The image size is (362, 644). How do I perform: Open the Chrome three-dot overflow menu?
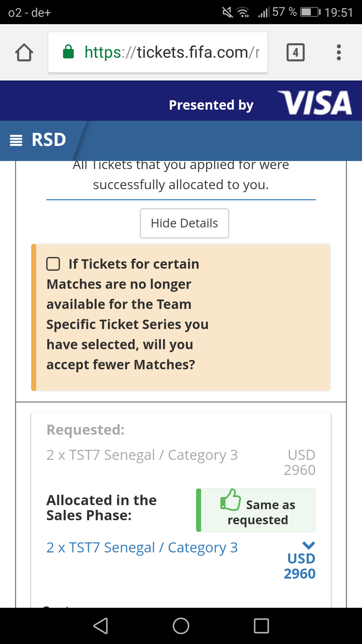[339, 53]
